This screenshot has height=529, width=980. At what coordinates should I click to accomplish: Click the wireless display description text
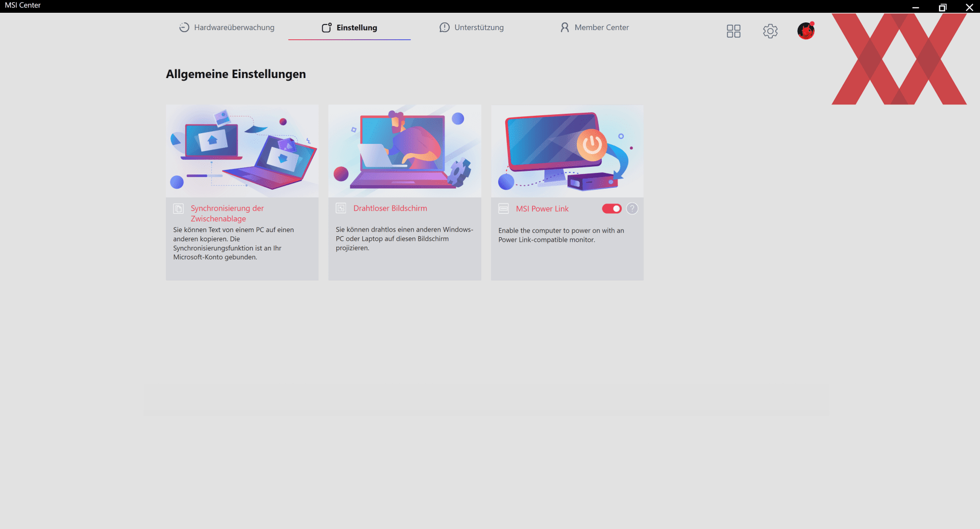[404, 239]
